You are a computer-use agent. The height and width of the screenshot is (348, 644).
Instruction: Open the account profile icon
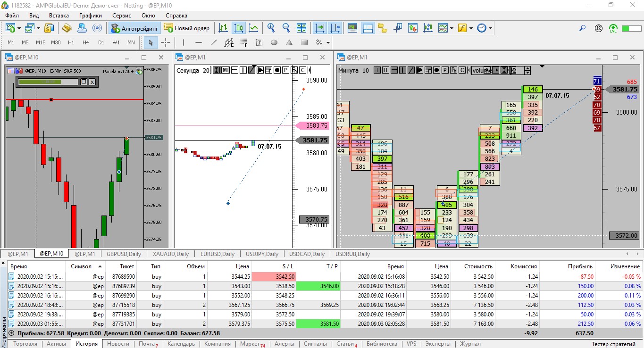599,28
